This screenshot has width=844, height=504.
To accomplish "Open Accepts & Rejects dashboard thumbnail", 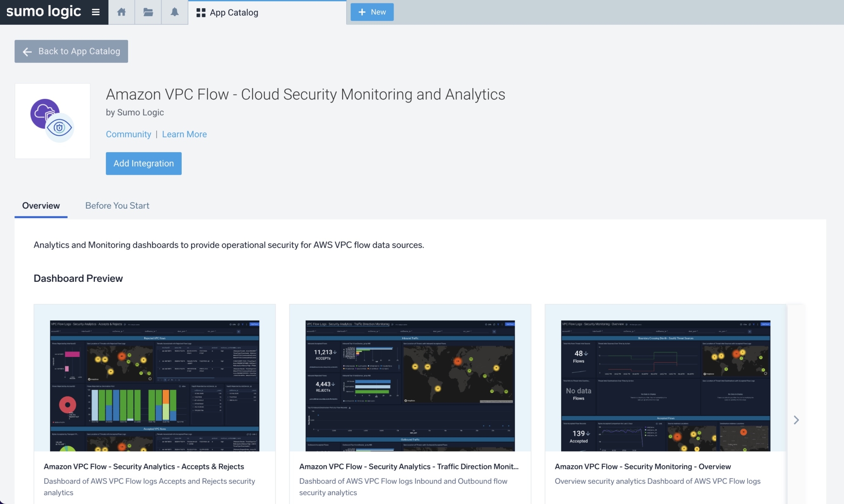I will click(x=155, y=385).
